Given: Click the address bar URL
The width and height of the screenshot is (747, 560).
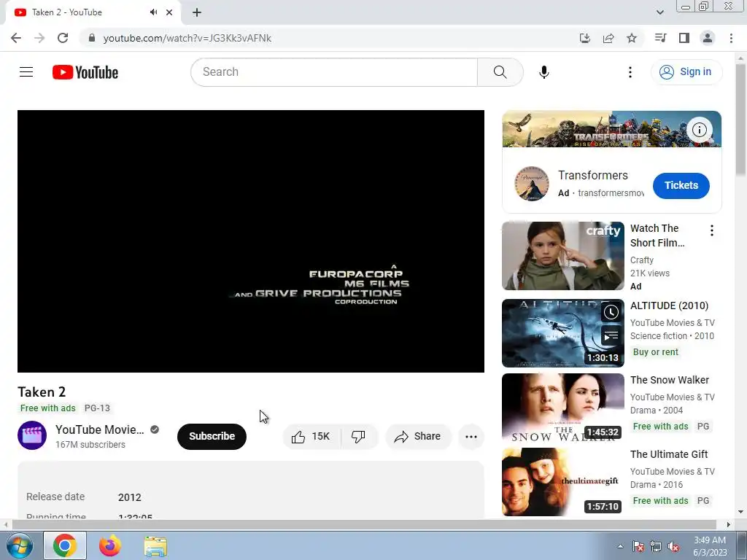Looking at the screenshot, I should pos(187,38).
